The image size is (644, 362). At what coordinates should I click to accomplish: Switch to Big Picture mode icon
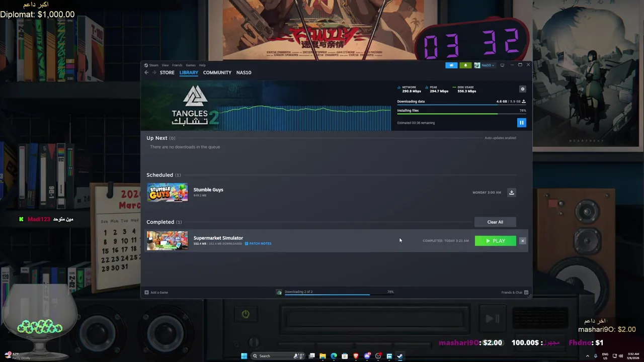(502, 65)
